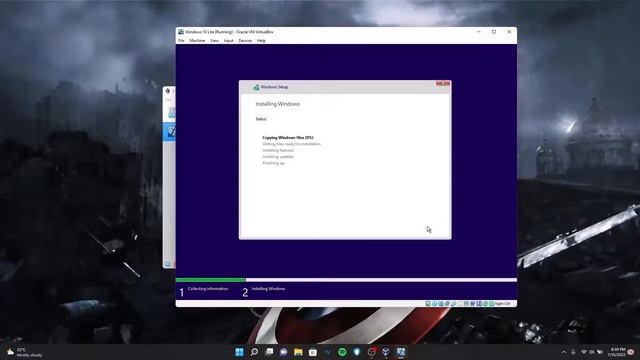Image resolution: width=640 pixels, height=360 pixels.
Task: Close the VirtualBox VM window
Action: coord(509,32)
